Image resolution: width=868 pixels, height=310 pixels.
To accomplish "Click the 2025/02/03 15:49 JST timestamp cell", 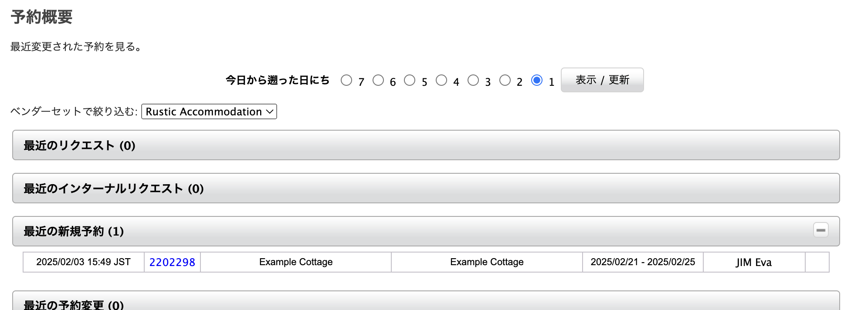I will pos(83,262).
